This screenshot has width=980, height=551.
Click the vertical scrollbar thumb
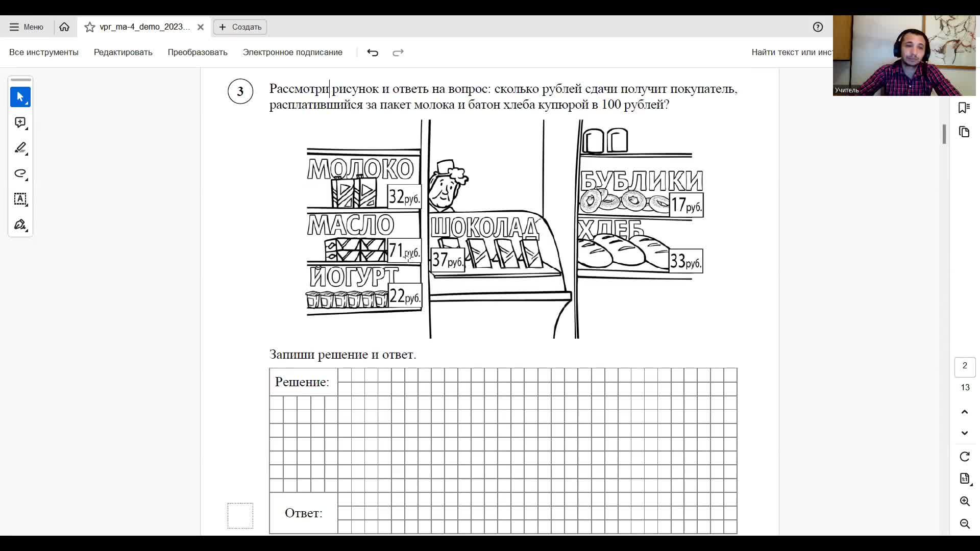pos(944,134)
